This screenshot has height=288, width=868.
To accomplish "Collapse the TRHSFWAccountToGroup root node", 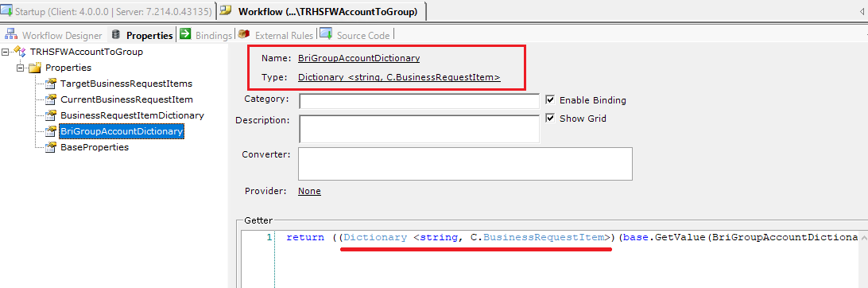I will (x=6, y=52).
